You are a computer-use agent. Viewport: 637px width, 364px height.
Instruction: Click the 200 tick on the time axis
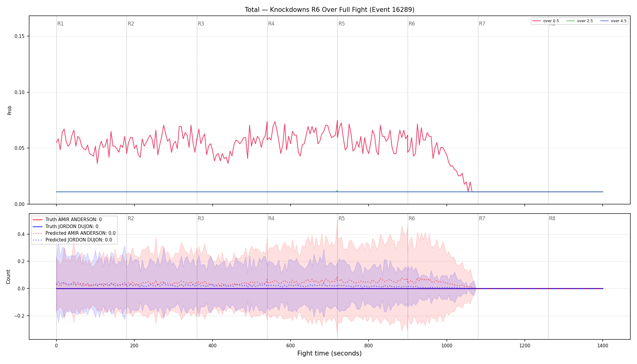click(134, 345)
